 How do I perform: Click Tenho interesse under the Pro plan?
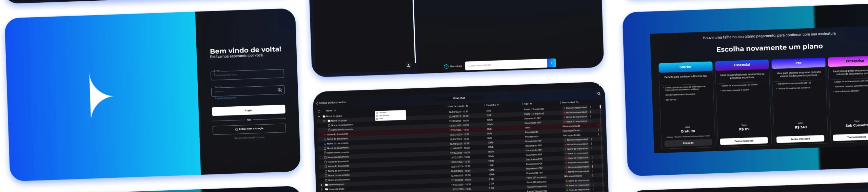pos(800,139)
